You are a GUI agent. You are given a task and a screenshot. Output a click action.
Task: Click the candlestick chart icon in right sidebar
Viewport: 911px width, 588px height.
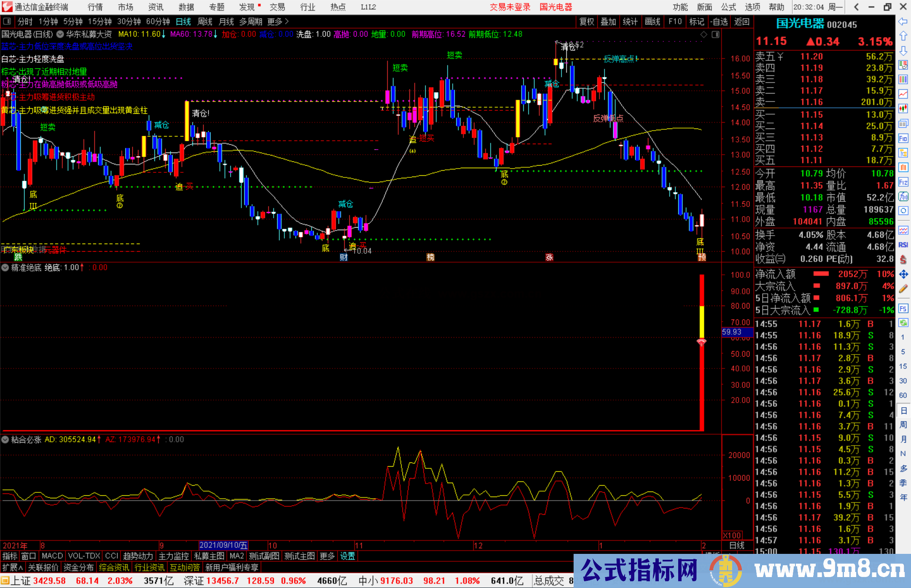[903, 109]
